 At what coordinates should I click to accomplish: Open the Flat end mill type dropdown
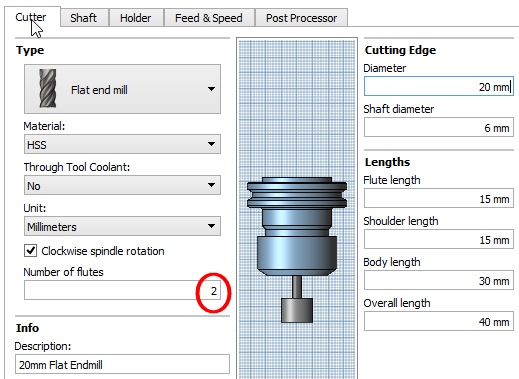(122, 89)
